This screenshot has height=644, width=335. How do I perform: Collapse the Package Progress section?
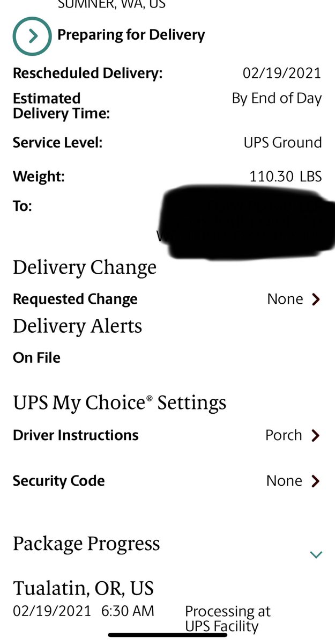click(316, 554)
